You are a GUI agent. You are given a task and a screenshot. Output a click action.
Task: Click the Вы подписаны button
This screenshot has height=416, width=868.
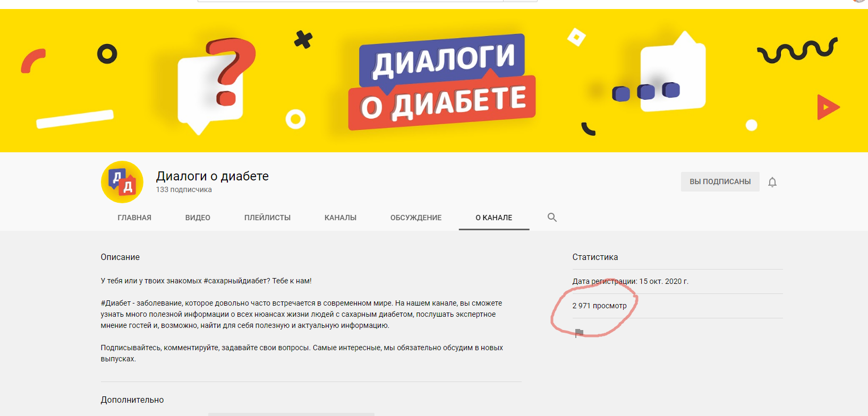720,181
